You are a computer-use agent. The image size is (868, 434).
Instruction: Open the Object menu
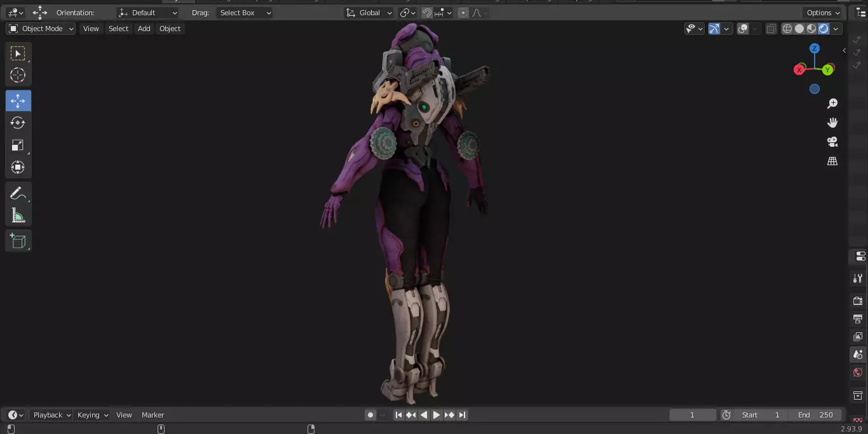[x=170, y=29]
